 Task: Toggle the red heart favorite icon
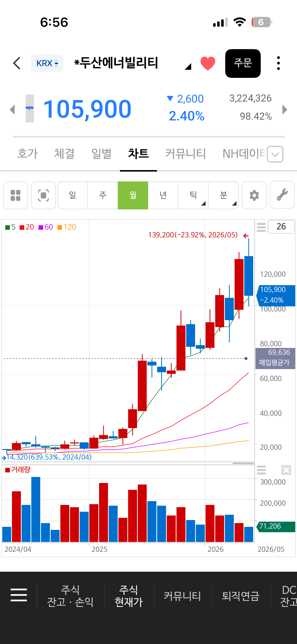point(208,63)
